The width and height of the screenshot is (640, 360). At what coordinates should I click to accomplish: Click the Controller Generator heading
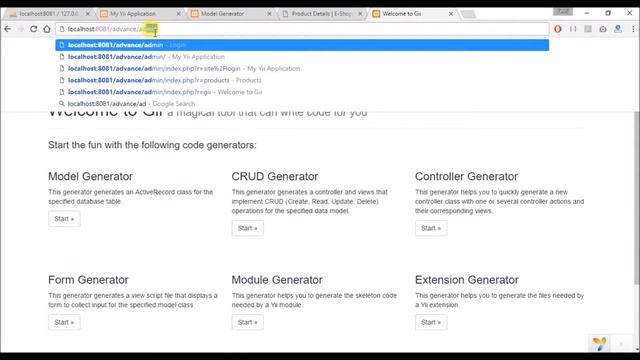(466, 176)
